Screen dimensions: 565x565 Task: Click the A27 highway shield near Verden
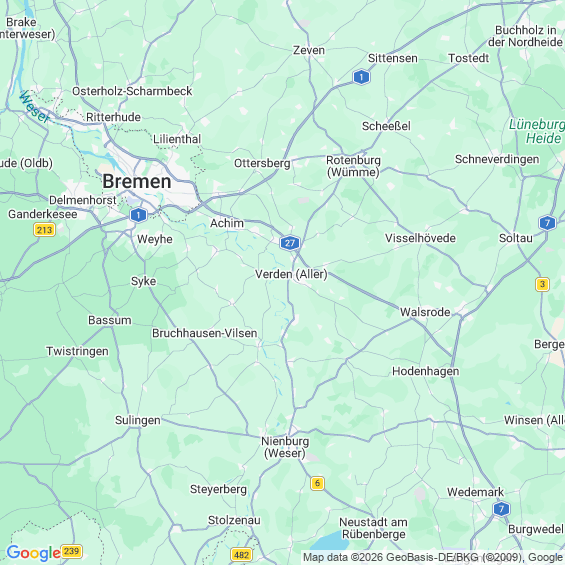[290, 243]
